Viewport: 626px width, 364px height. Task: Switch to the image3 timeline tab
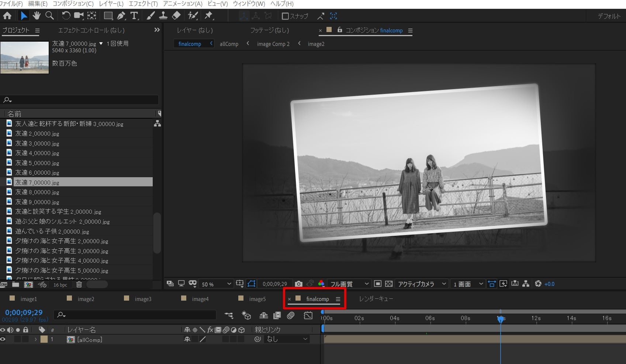[143, 299]
